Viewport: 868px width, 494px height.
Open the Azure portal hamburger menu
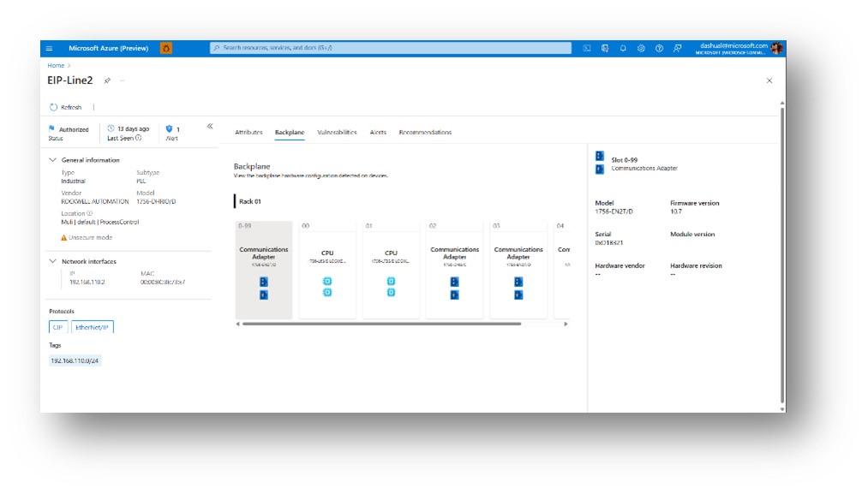pos(51,48)
